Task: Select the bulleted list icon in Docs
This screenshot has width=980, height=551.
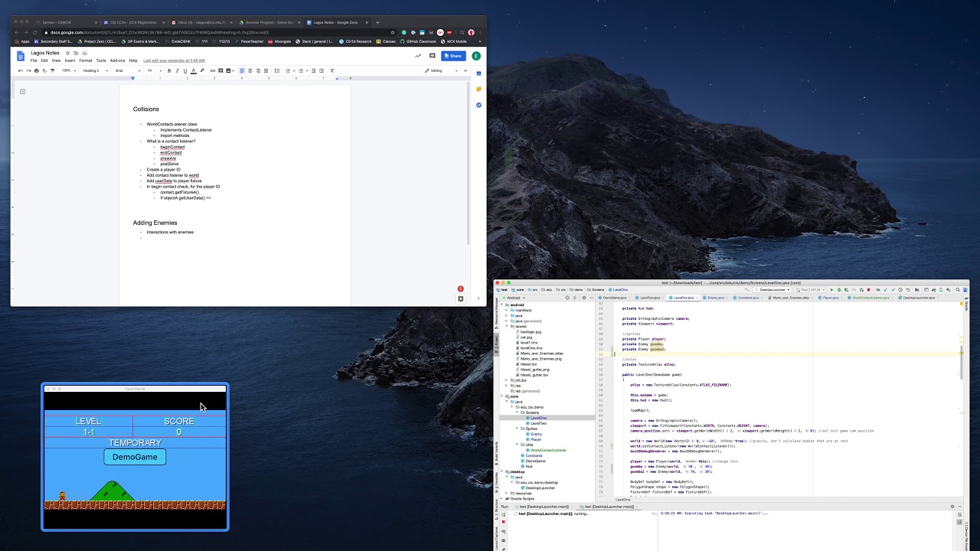Action: click(301, 70)
